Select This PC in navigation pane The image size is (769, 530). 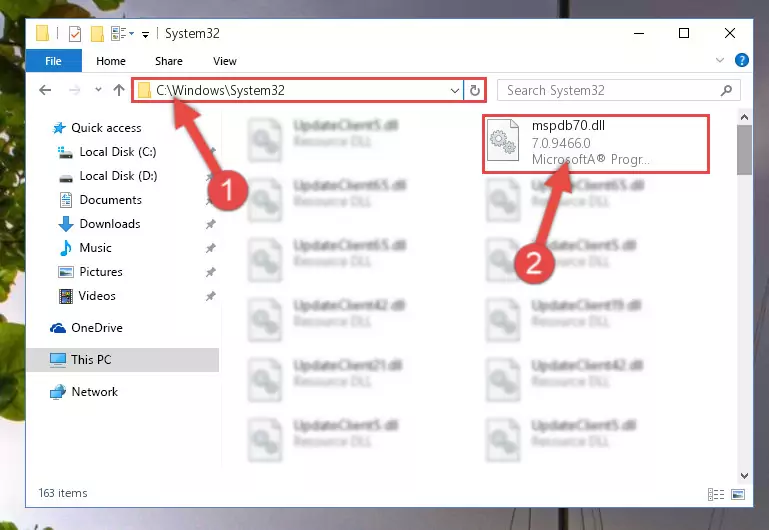[x=123, y=360]
